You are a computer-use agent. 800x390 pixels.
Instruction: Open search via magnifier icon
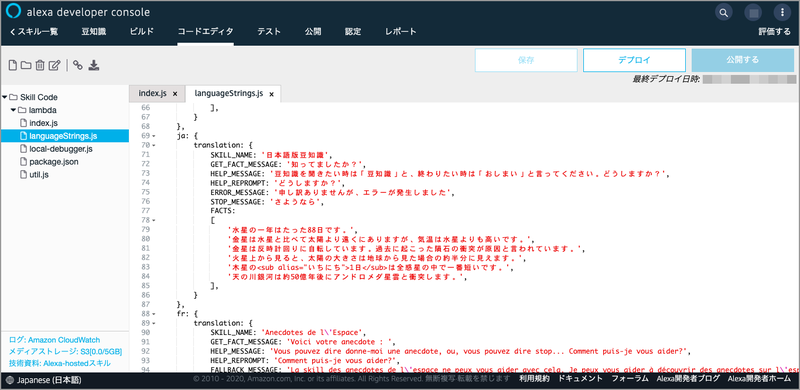coord(723,12)
